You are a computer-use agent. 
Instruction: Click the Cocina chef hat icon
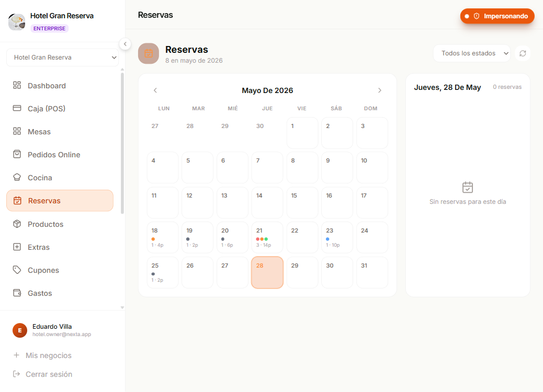(x=17, y=177)
